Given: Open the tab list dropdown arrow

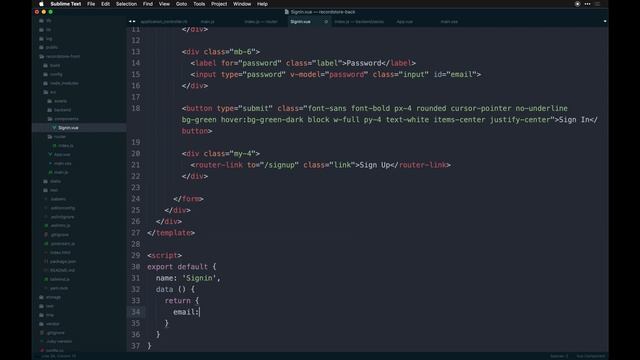Looking at the screenshot, I should click(x=605, y=22).
